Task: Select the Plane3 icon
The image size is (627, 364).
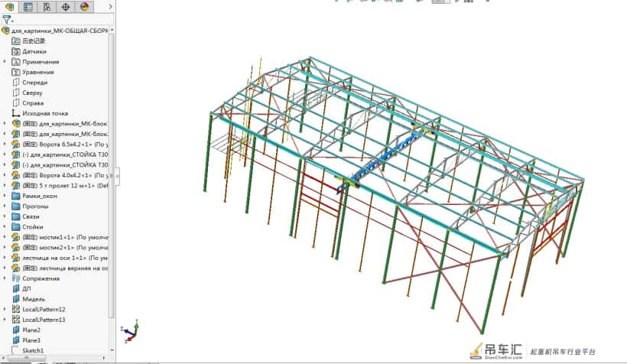Action: pyautogui.click(x=16, y=340)
